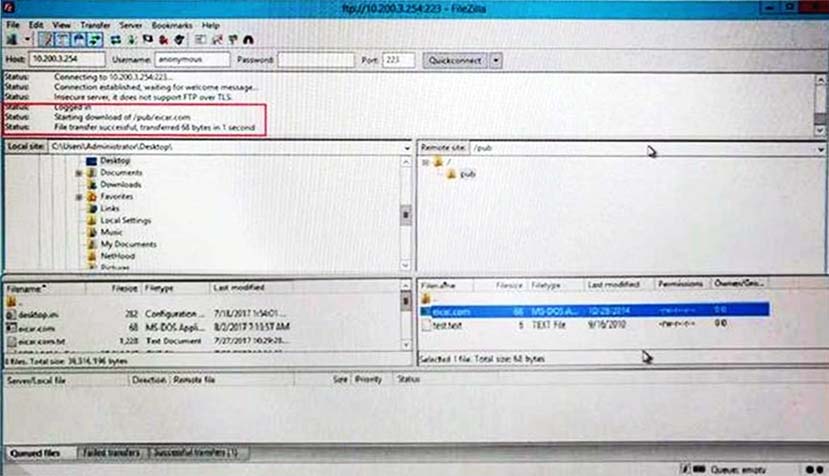
Task: Open the Site Manager icon
Action: click(x=12, y=40)
